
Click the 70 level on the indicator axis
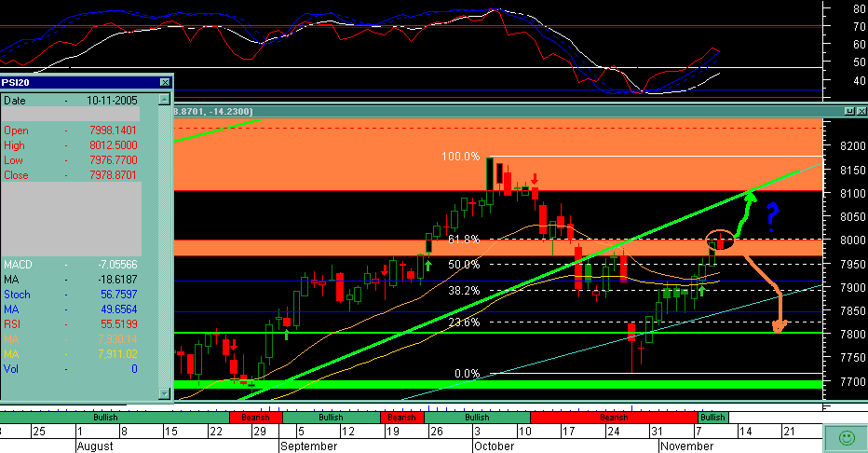(x=859, y=26)
